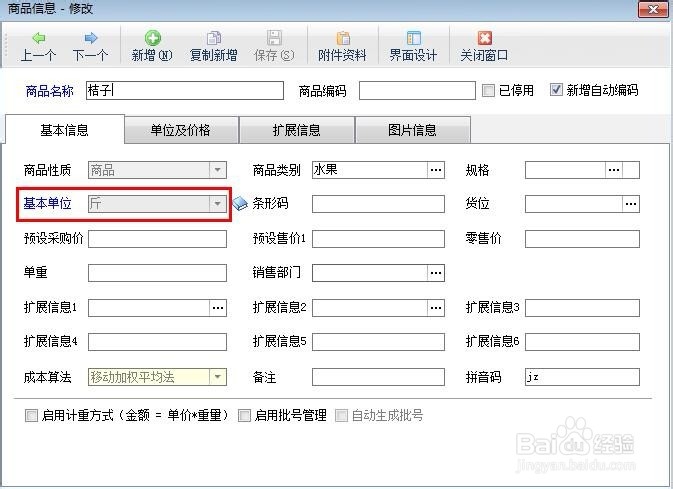Viewport: 673px width, 489px height.
Task: Click into 商品名称 field containing 桔子
Action: point(185,91)
